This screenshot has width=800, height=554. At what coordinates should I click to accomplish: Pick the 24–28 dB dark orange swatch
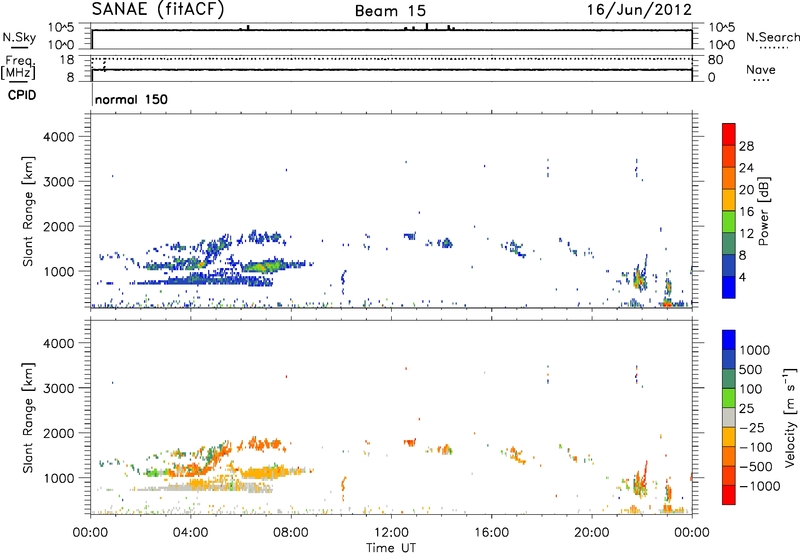coord(729,156)
